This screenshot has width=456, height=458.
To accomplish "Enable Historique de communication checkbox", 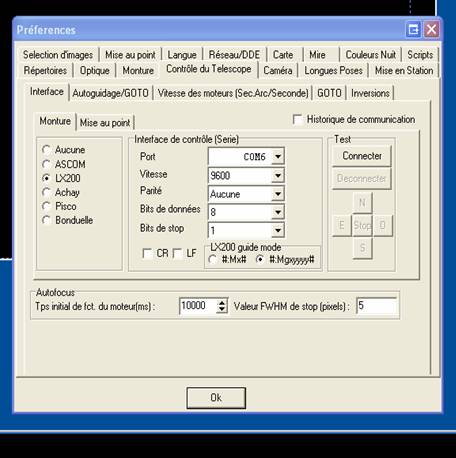I will pyautogui.click(x=297, y=119).
